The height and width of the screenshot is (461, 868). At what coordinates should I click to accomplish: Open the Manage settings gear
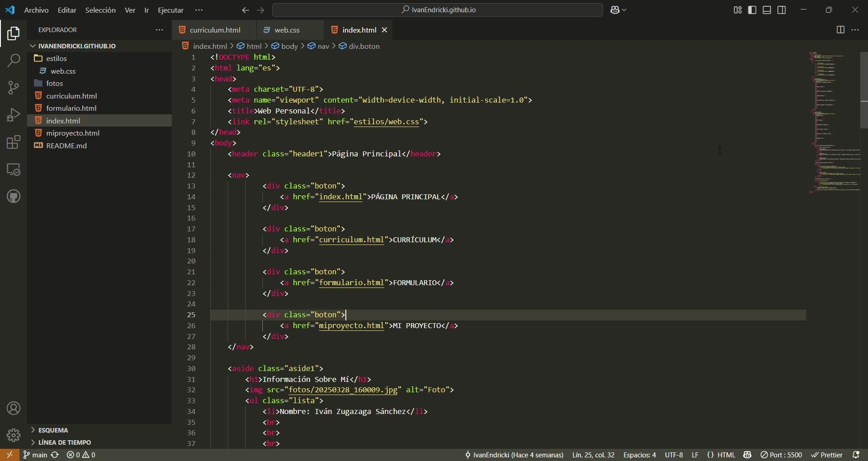(x=14, y=435)
